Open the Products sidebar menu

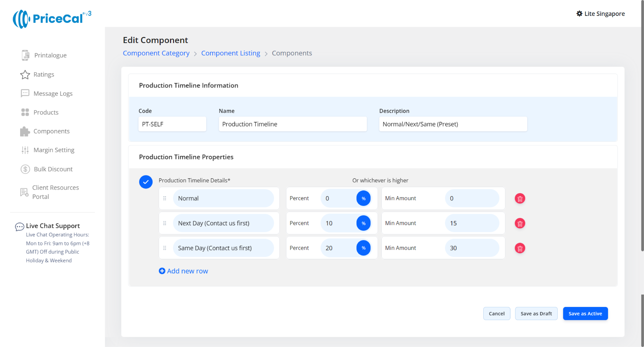(x=46, y=112)
